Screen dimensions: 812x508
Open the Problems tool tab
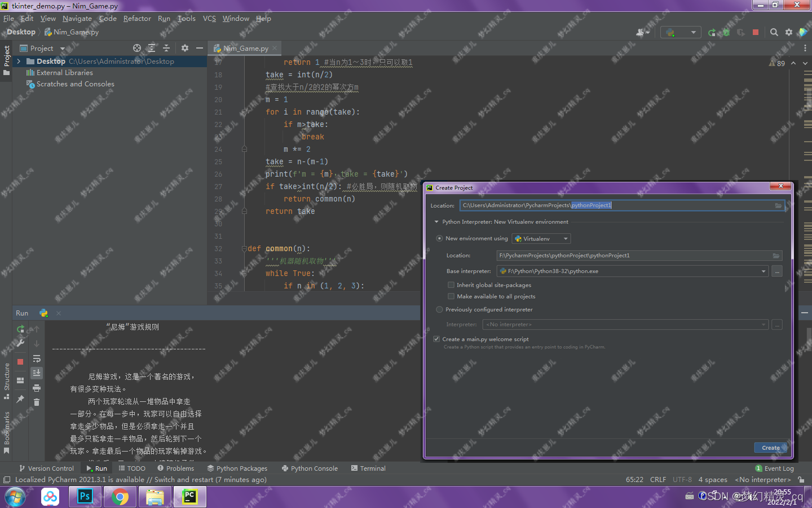pos(175,468)
